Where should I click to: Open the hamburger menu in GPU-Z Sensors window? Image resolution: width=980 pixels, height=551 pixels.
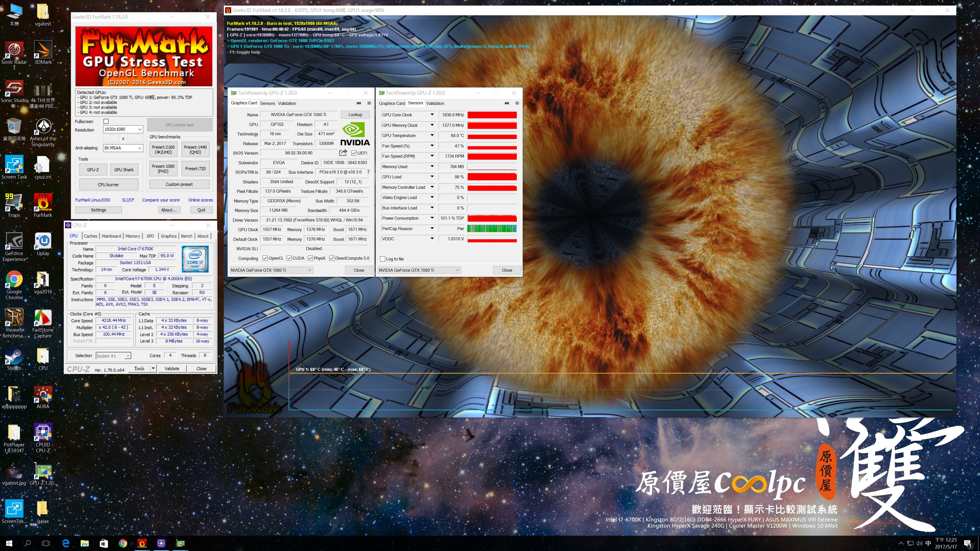pyautogui.click(x=517, y=103)
